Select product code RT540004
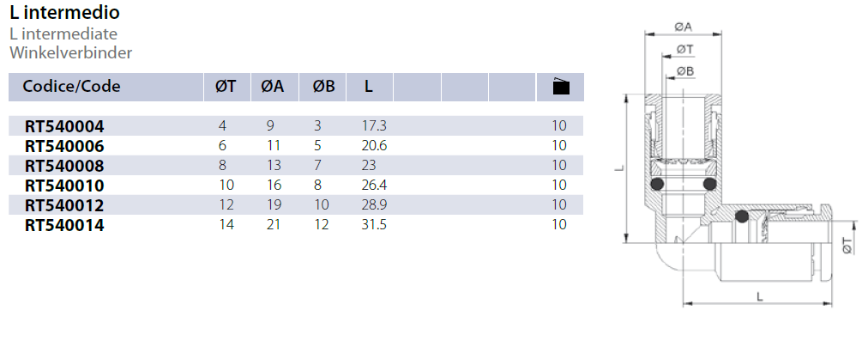The height and width of the screenshot is (347, 868). point(64,126)
